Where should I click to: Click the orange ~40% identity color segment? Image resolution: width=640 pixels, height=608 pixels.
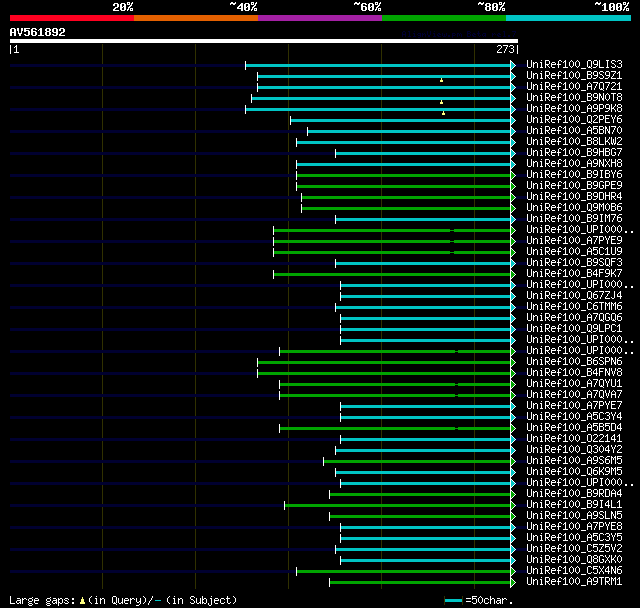pyautogui.click(x=196, y=18)
